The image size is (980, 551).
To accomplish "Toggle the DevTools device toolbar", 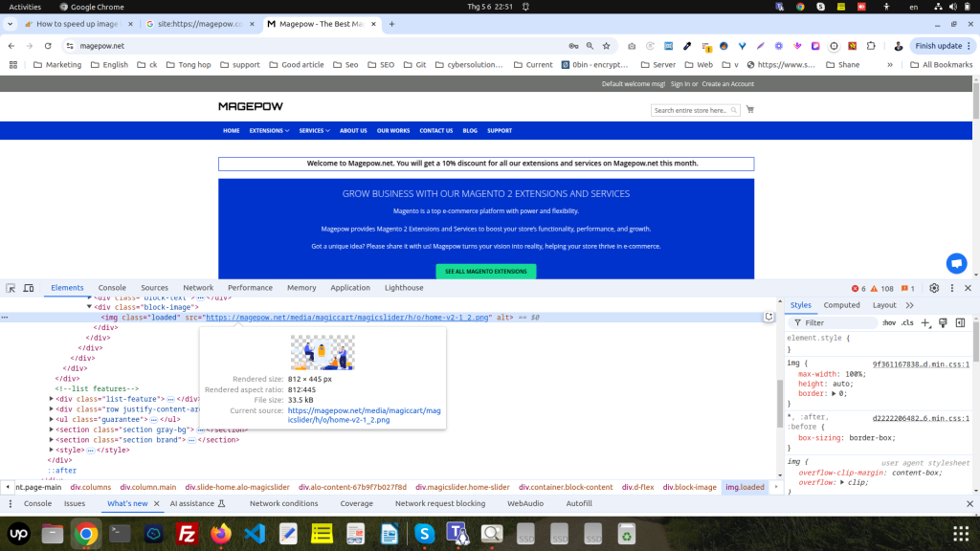I will coord(29,288).
